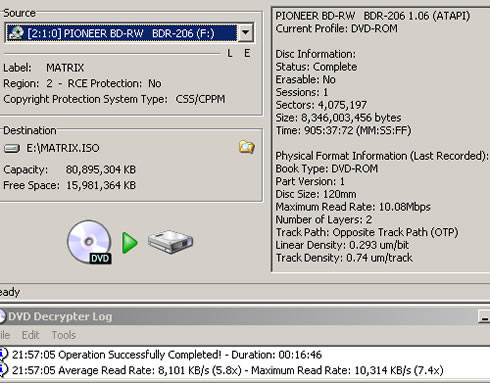Screen dimensions: 490x383
Task: Click the hard drive icon beside E:\MATRIX.ISO
Action: (x=12, y=148)
